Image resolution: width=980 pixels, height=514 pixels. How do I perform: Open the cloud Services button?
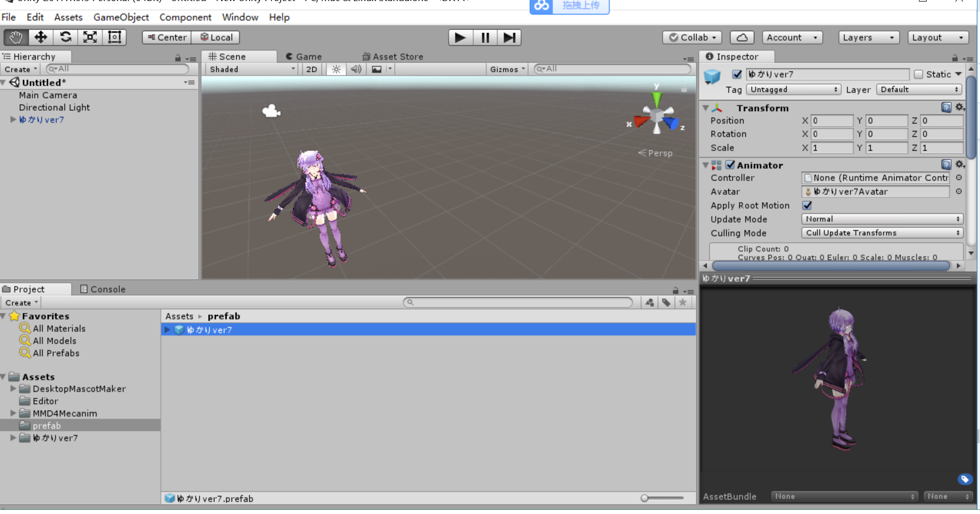point(742,37)
